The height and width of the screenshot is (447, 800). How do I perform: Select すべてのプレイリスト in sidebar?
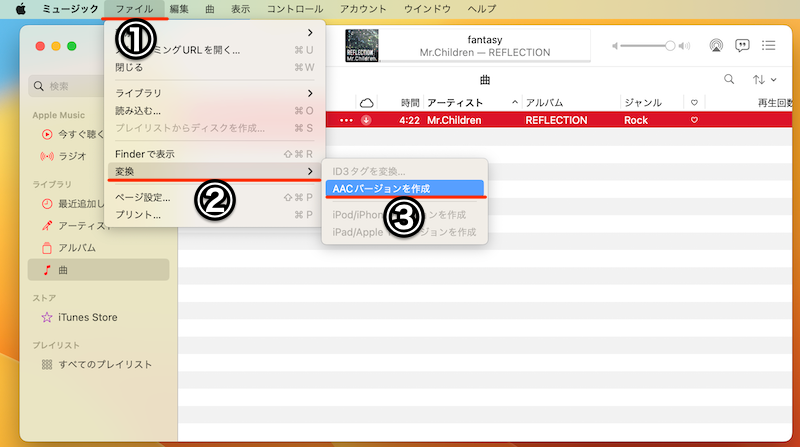[105, 364]
